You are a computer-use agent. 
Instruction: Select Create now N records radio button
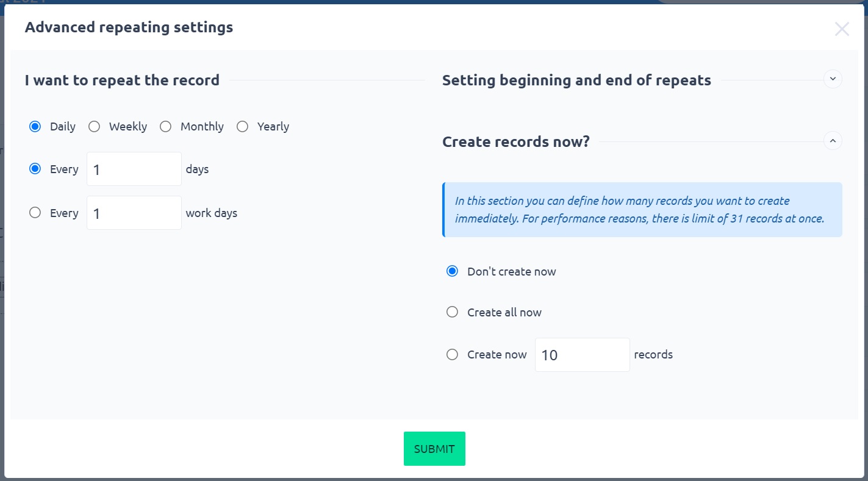pos(452,354)
